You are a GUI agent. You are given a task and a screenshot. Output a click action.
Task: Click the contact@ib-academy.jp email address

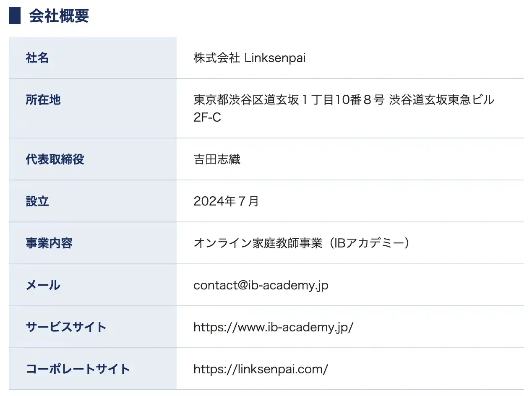coord(261,285)
